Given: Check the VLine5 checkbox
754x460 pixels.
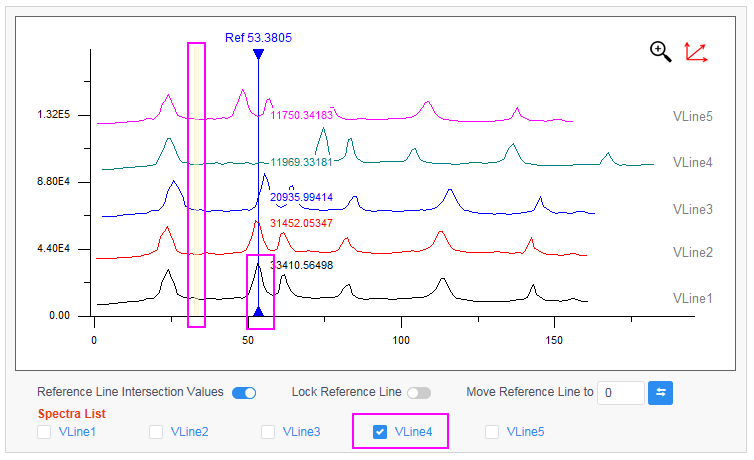Looking at the screenshot, I should tap(492, 432).
